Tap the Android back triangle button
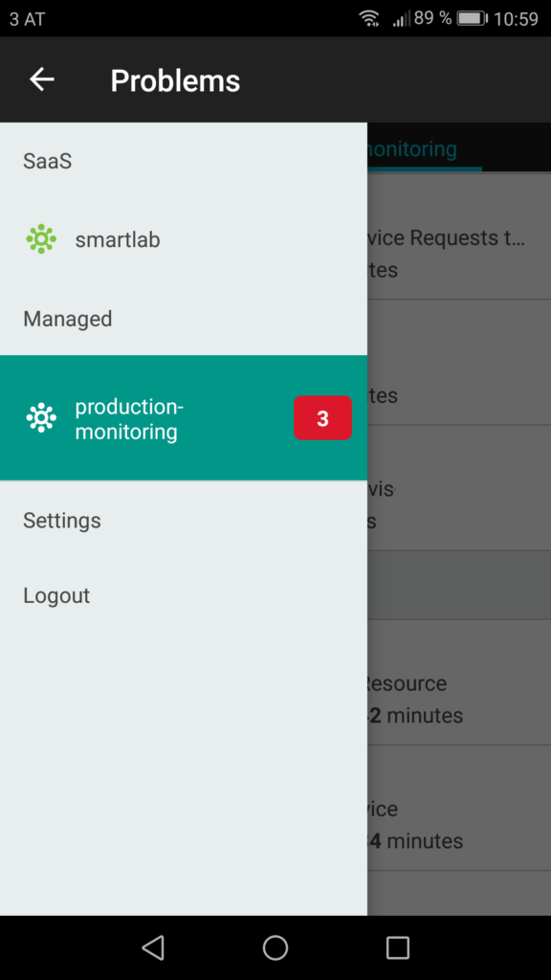The width and height of the screenshot is (551, 980). [x=153, y=947]
